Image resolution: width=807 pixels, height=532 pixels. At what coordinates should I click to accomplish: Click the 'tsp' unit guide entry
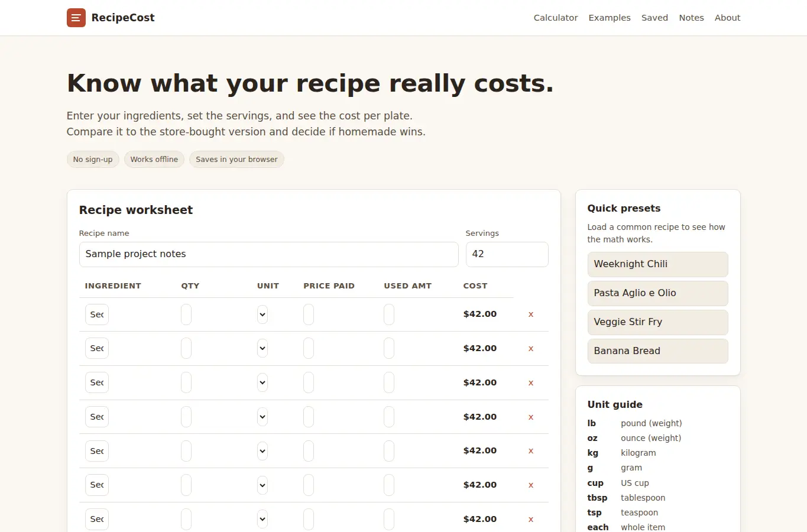595,512
